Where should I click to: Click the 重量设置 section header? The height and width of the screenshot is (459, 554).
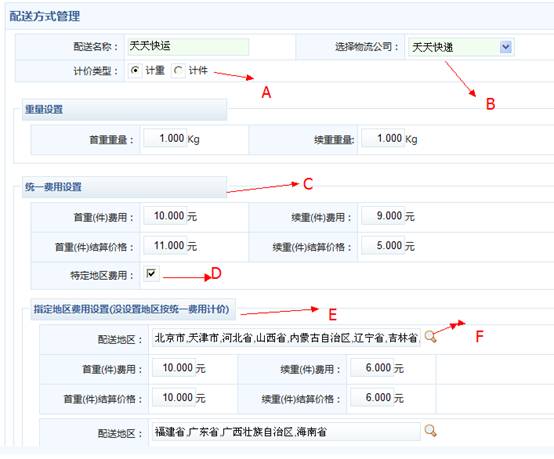(x=44, y=109)
